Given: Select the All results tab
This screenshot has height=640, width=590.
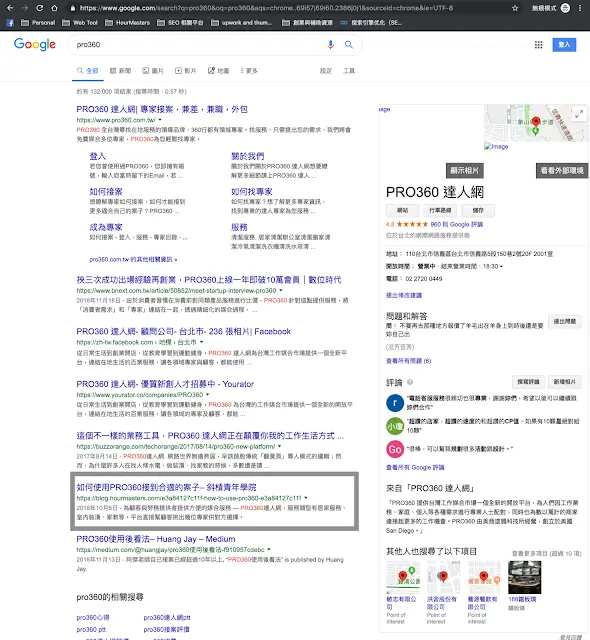Looking at the screenshot, I should (88, 71).
